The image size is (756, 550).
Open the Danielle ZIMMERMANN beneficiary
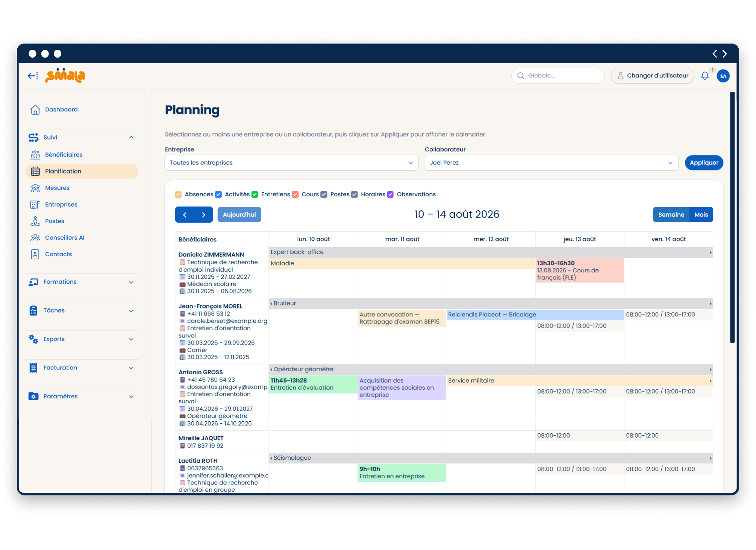point(211,255)
